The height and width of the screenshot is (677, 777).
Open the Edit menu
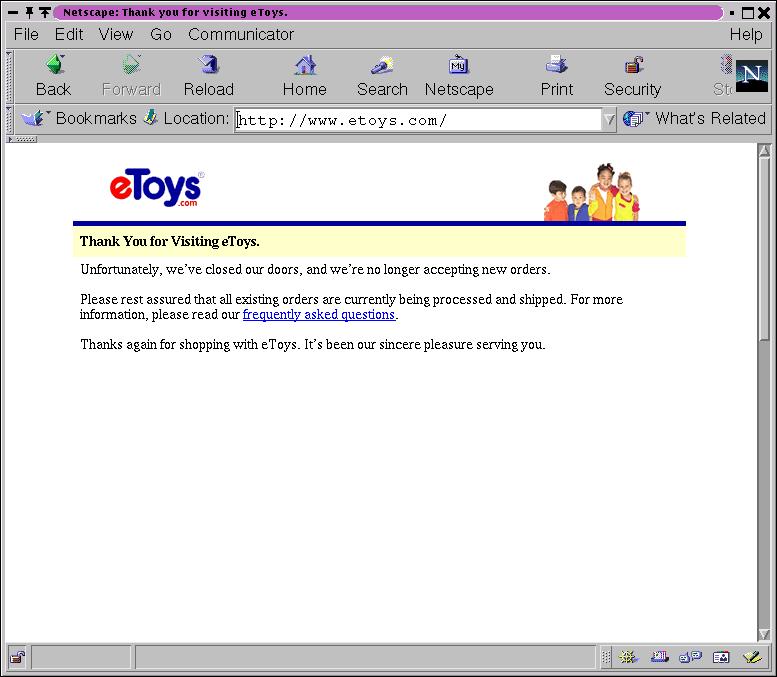tap(69, 34)
